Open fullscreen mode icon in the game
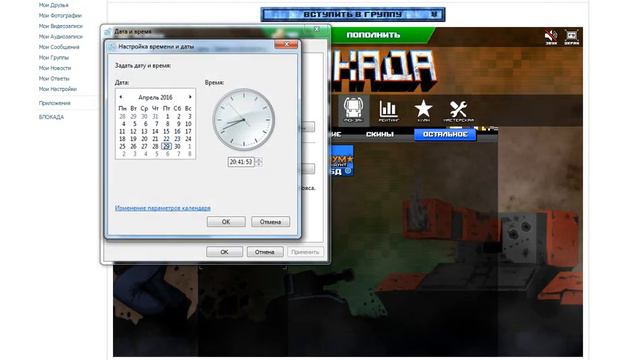The height and width of the screenshot is (360, 640). [572, 37]
